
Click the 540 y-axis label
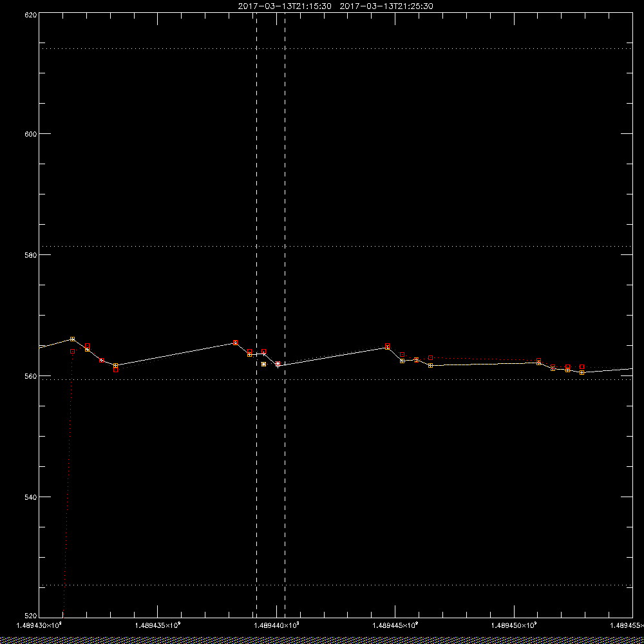click(x=31, y=497)
